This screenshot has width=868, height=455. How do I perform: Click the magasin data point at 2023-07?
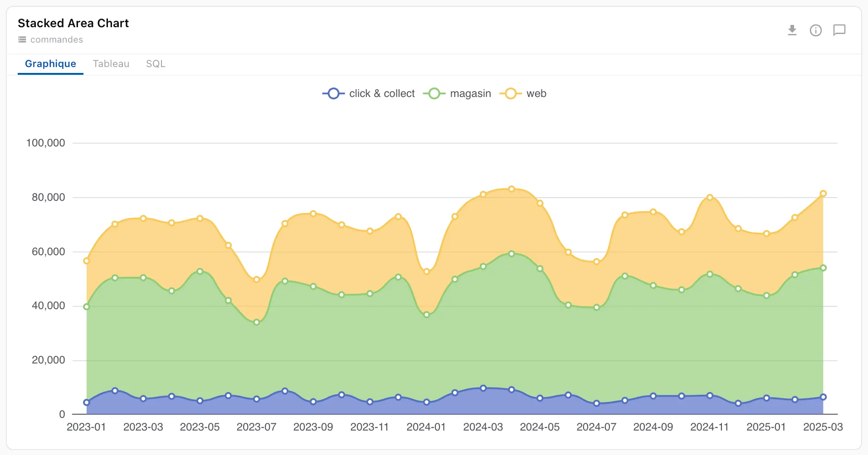point(257,322)
